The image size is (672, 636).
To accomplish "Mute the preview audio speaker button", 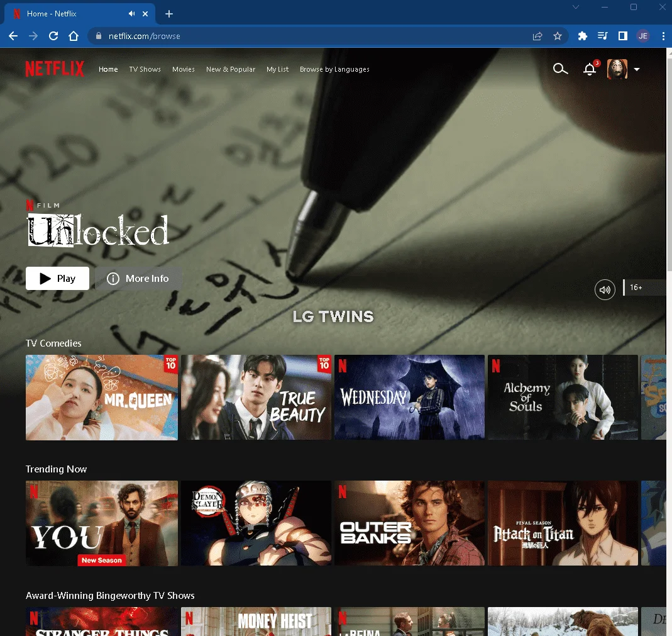I will (605, 290).
